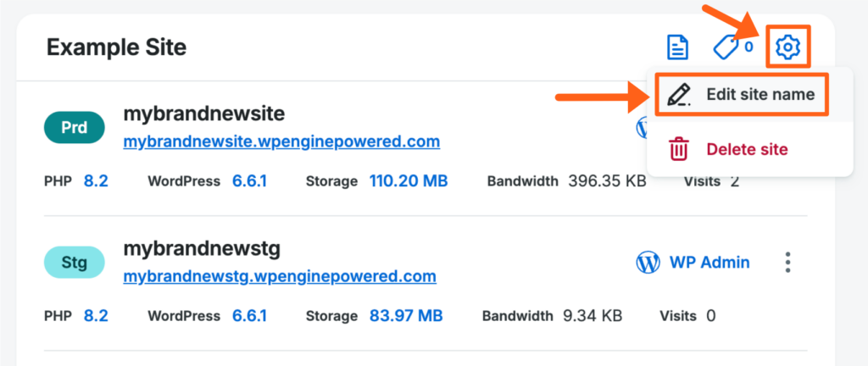The image size is (868, 366).
Task: Click PHP version 8.2 for production
Action: (96, 180)
